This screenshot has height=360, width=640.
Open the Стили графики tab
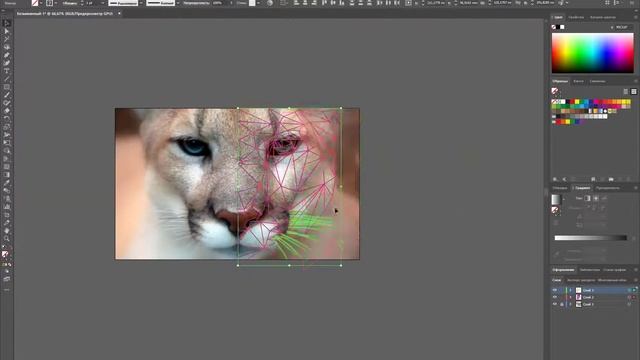tap(614, 270)
